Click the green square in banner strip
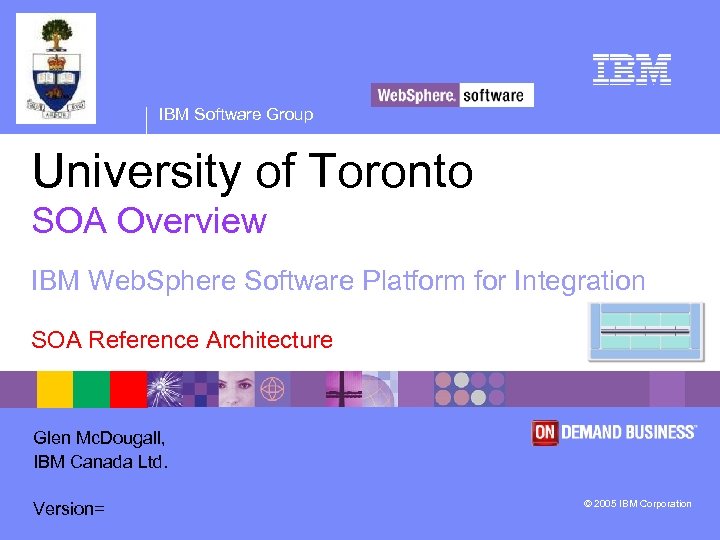Screen dimensions: 720x540 [91, 389]
